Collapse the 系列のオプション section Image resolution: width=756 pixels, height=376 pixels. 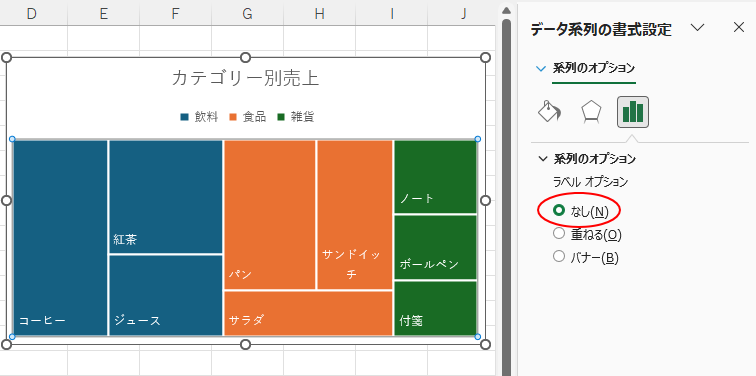543,159
